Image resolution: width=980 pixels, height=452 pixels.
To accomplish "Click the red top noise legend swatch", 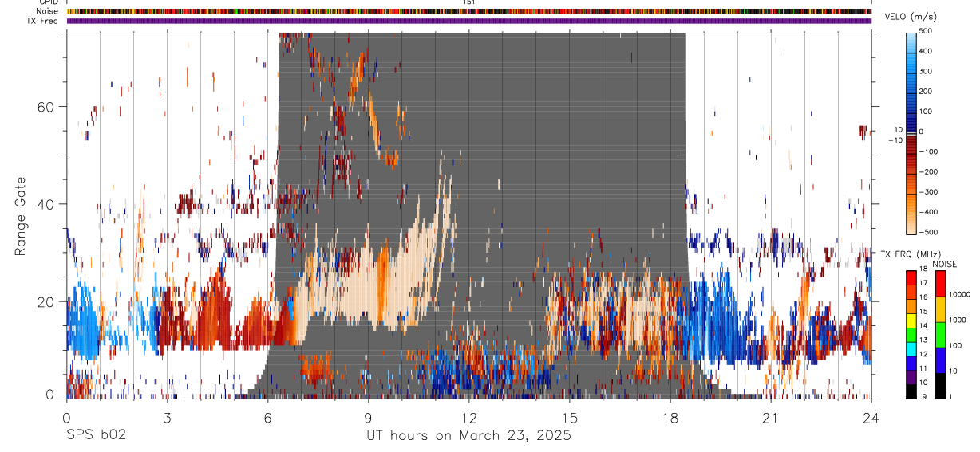I will coord(939,283).
